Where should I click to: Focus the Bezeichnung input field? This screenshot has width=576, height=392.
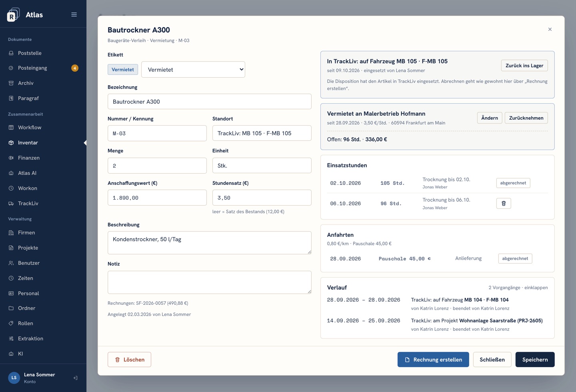click(x=210, y=102)
